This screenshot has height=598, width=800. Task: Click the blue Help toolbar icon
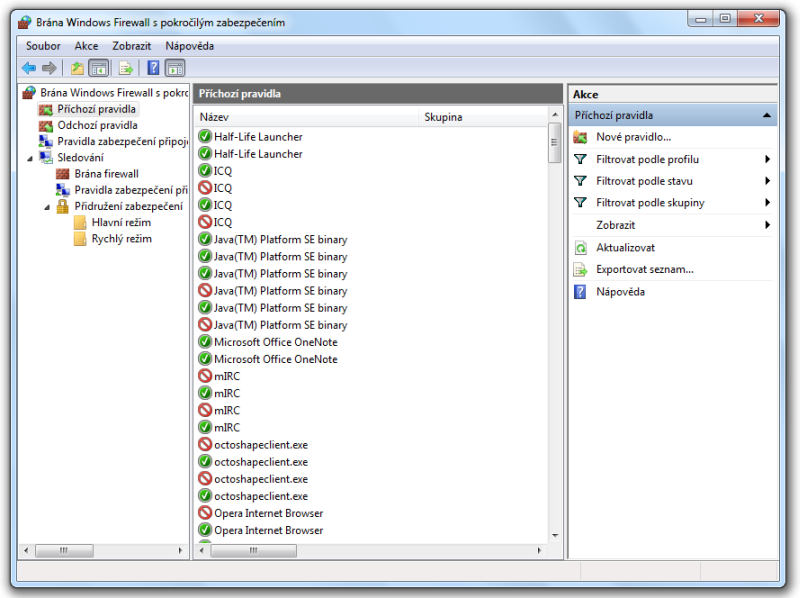tap(153, 68)
